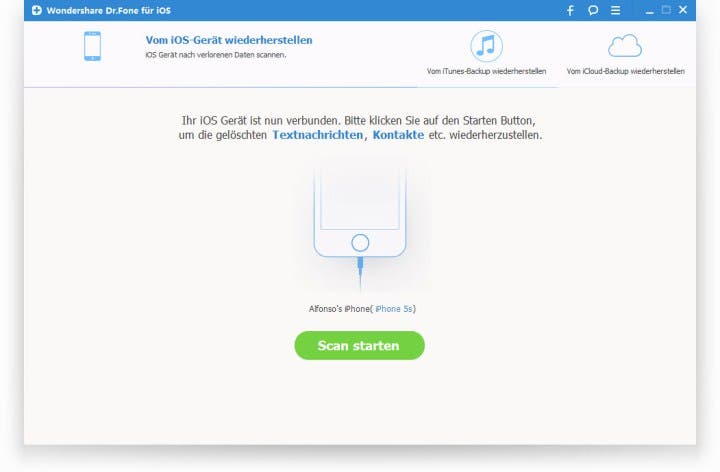Select the iCloud cloud icon
720x472 pixels.
(x=625, y=45)
